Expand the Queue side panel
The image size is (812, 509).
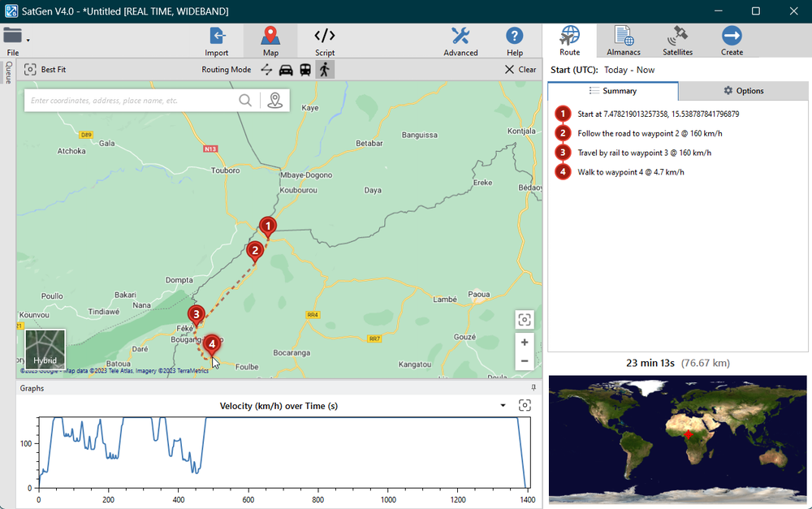tap(8, 73)
